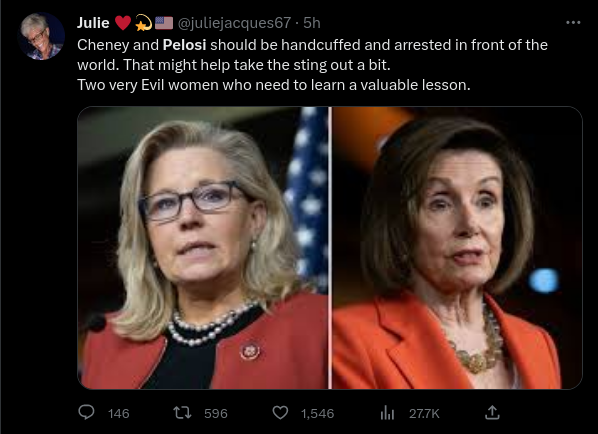Open the three-dot more options menu
598x434 pixels.
tap(573, 23)
